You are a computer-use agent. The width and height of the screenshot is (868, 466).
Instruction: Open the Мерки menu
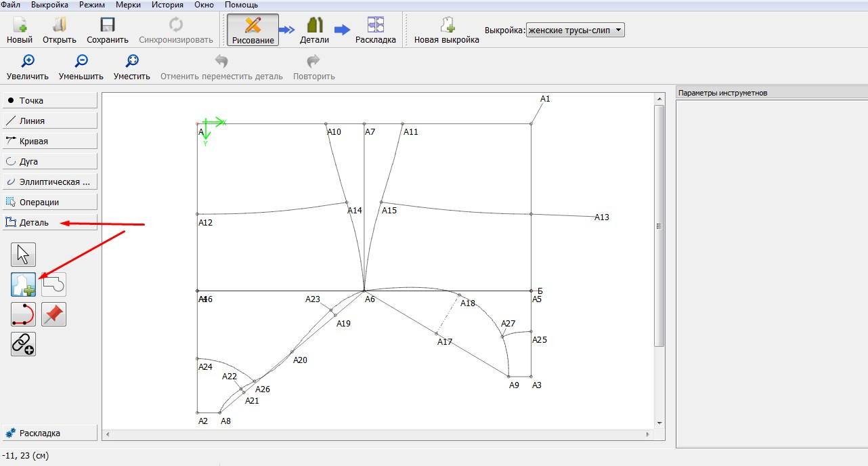(x=129, y=5)
